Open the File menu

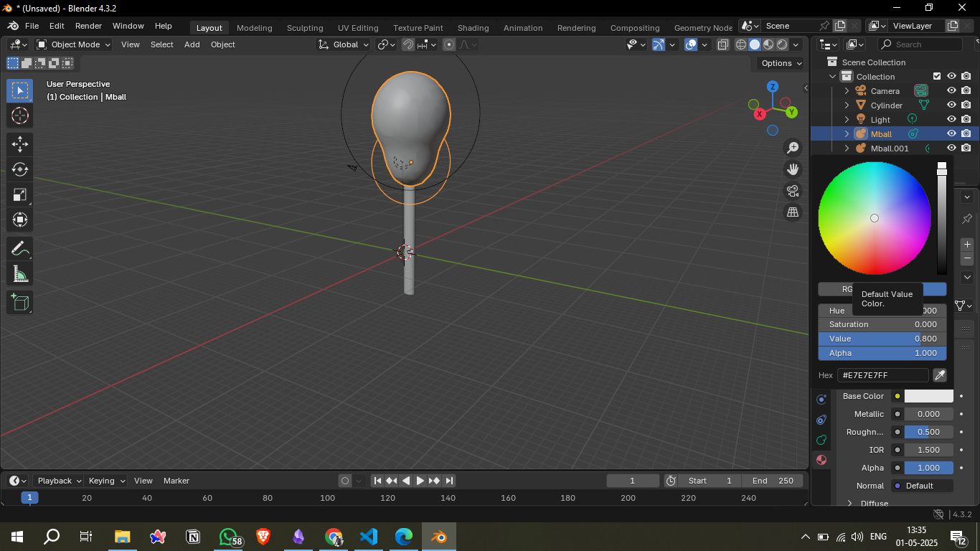(32, 26)
